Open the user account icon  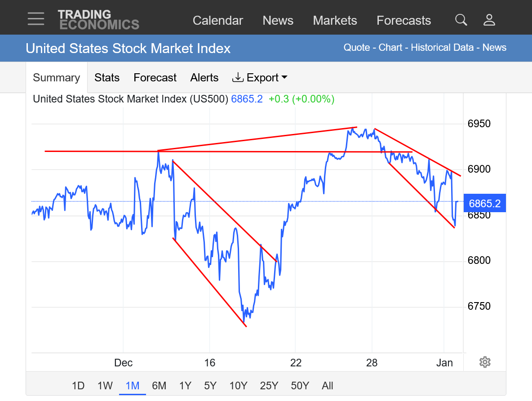click(x=489, y=20)
